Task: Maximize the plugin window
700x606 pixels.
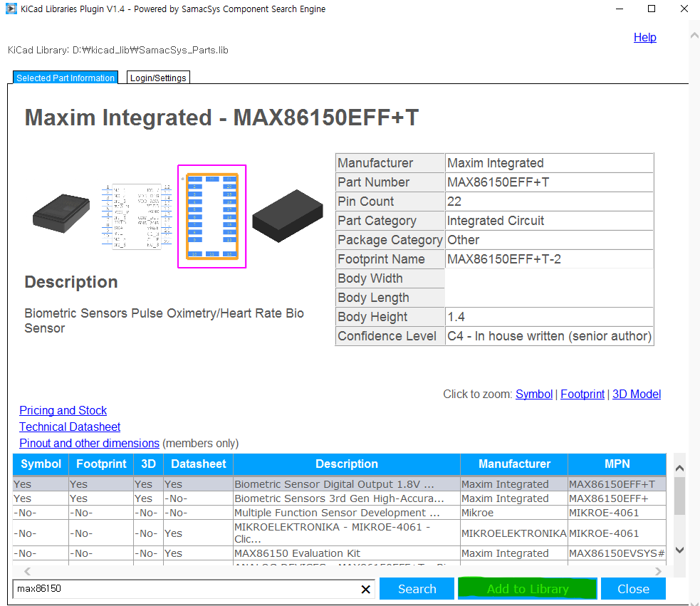Action: 652,9
